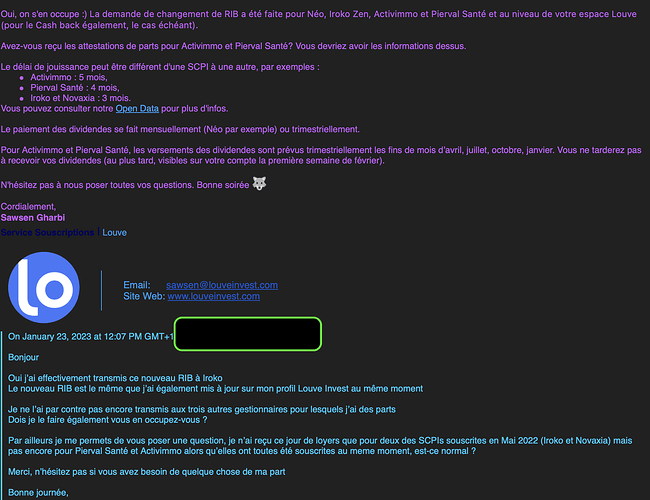Click the Site Web: label in the signature
The width and height of the screenshot is (650, 500).
point(144,296)
